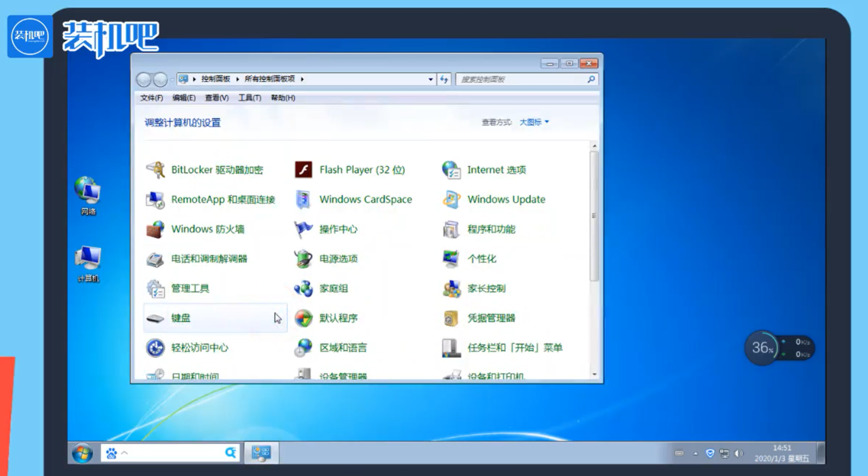
Task: Open the 键盘 keyboard icon
Action: coord(156,318)
